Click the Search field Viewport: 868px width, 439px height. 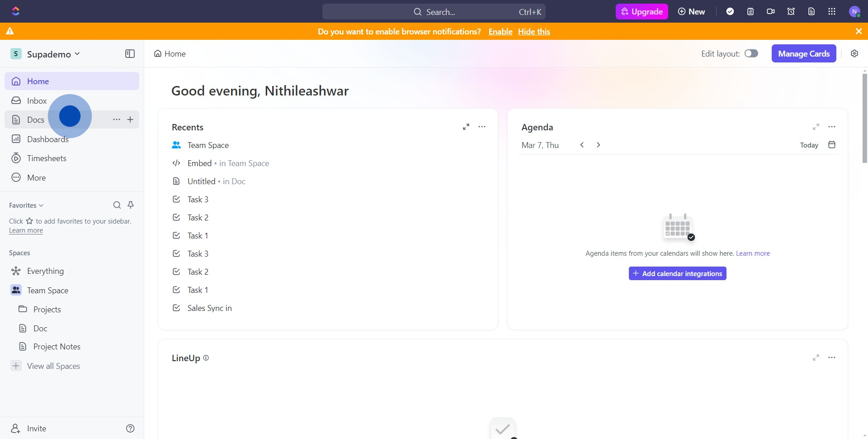tap(434, 12)
